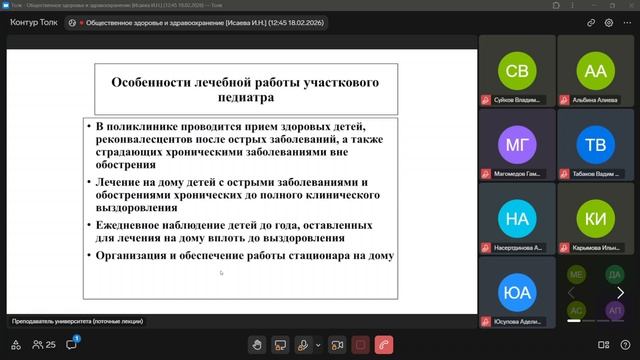Open the help question mark icon
The height and width of the screenshot is (360, 640).
click(625, 345)
